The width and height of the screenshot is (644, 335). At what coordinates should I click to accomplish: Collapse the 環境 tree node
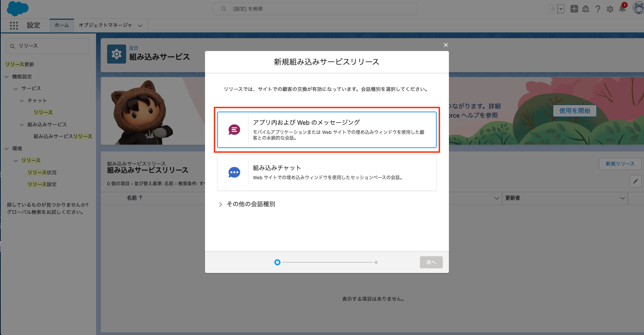[6, 148]
